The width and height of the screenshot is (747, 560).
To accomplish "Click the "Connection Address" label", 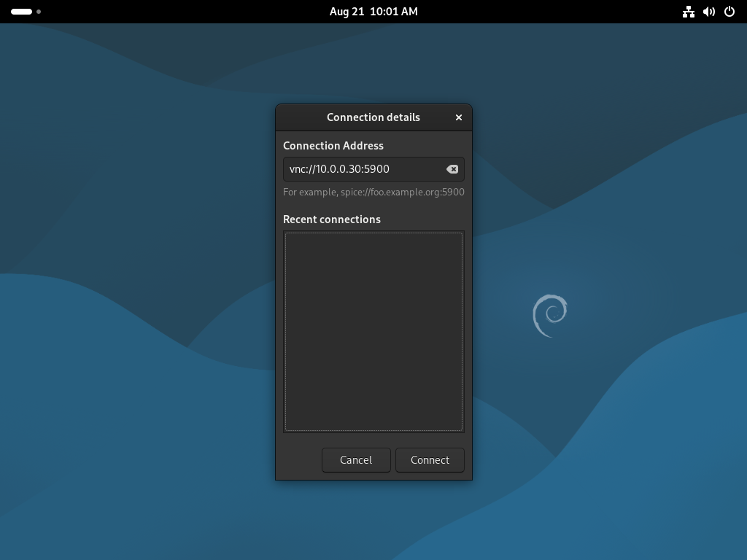I will pyautogui.click(x=333, y=146).
